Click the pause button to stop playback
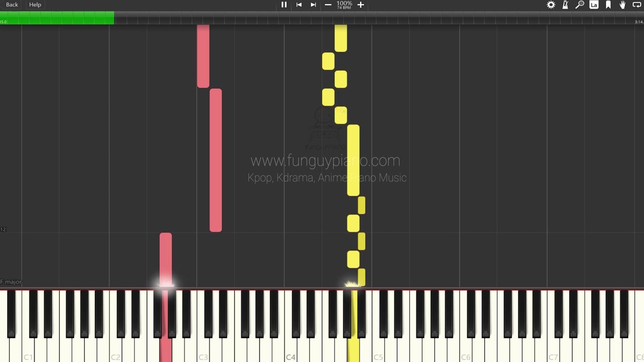Viewport: 644px width, 362px height. tap(283, 4)
